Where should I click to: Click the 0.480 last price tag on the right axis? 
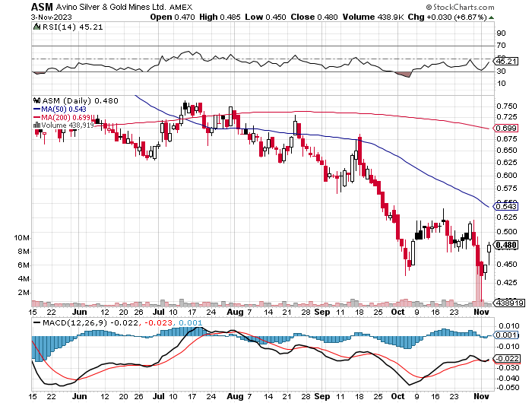coord(506,245)
